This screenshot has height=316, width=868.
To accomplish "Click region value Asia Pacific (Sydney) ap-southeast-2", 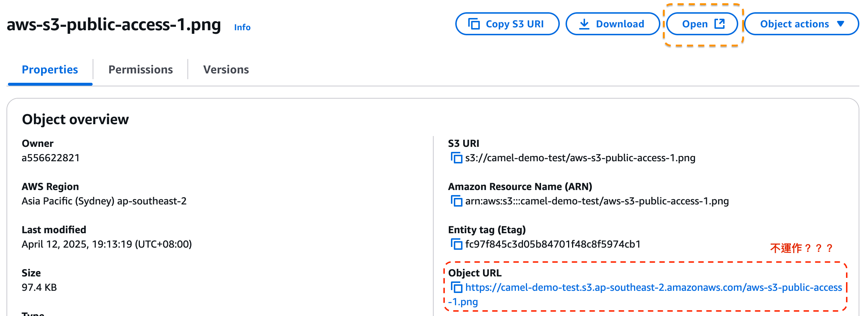I will 104,201.
